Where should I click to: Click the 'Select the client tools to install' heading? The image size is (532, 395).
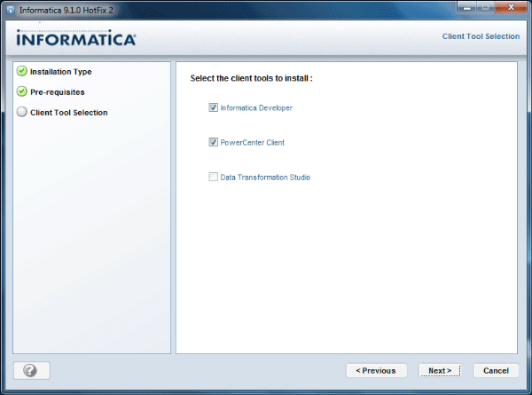click(252, 78)
